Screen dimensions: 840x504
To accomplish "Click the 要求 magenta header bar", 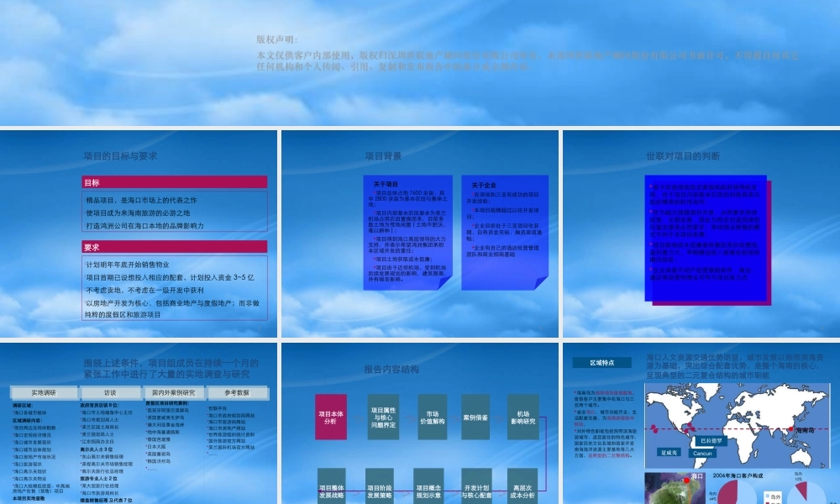I will tap(175, 247).
